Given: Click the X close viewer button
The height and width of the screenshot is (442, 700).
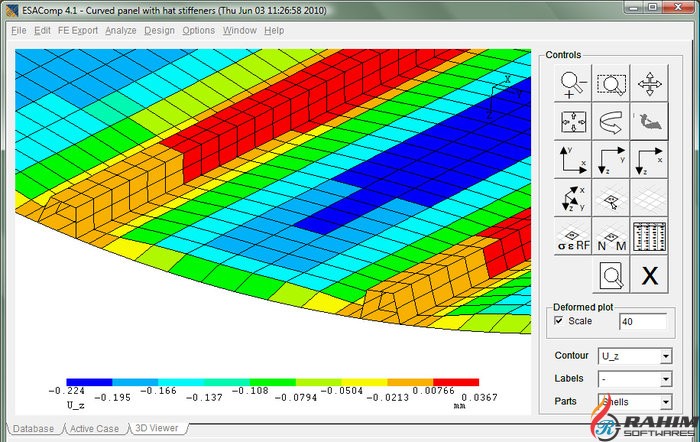Looking at the screenshot, I should 650,275.
